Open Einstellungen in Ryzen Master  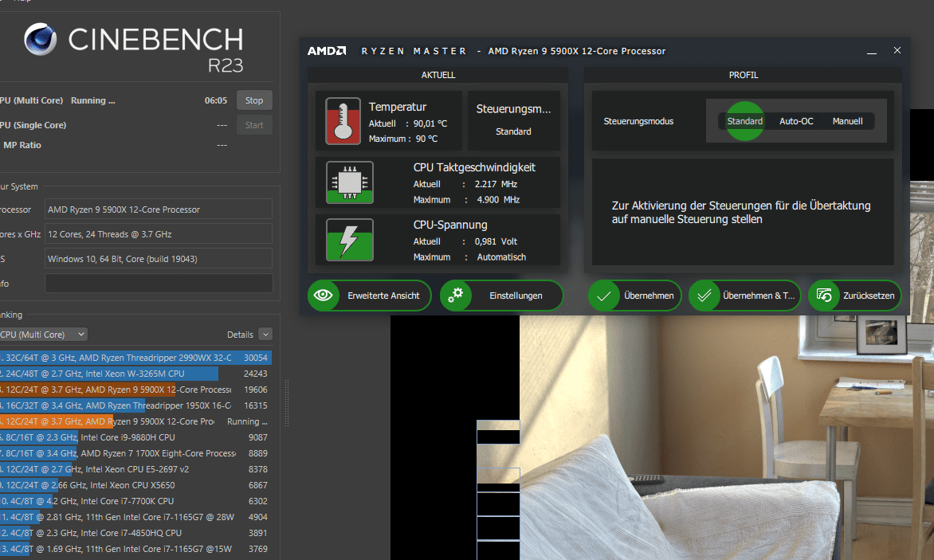point(501,296)
